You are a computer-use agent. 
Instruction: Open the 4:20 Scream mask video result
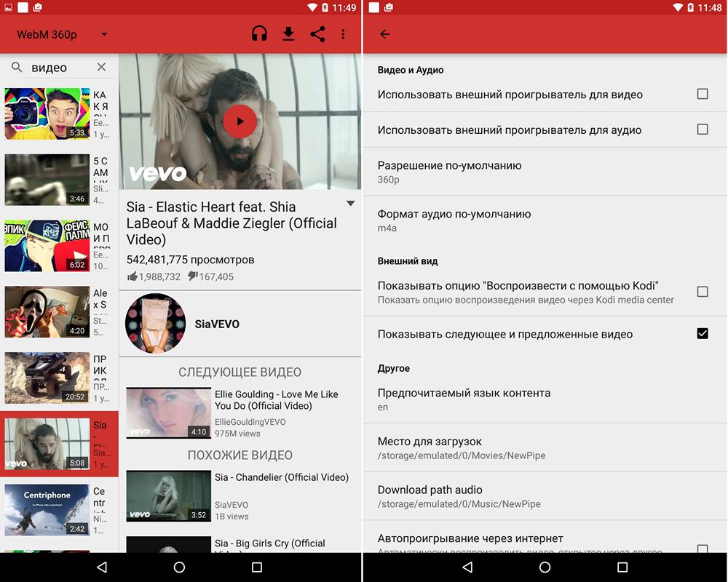pyautogui.click(x=59, y=311)
